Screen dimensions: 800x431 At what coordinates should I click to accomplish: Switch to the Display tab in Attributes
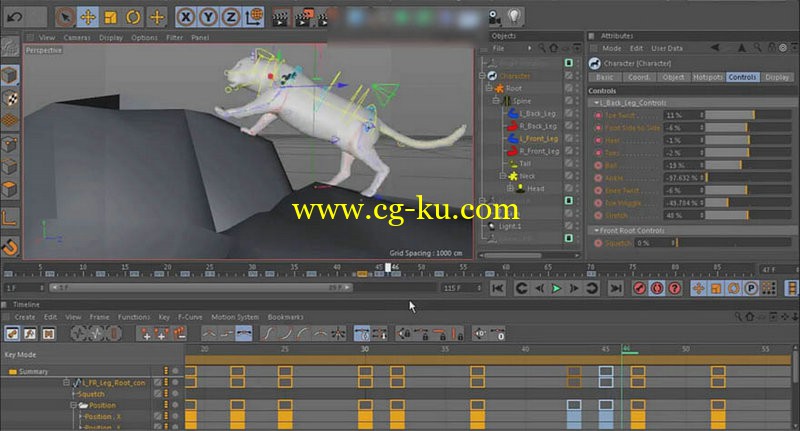tap(777, 78)
